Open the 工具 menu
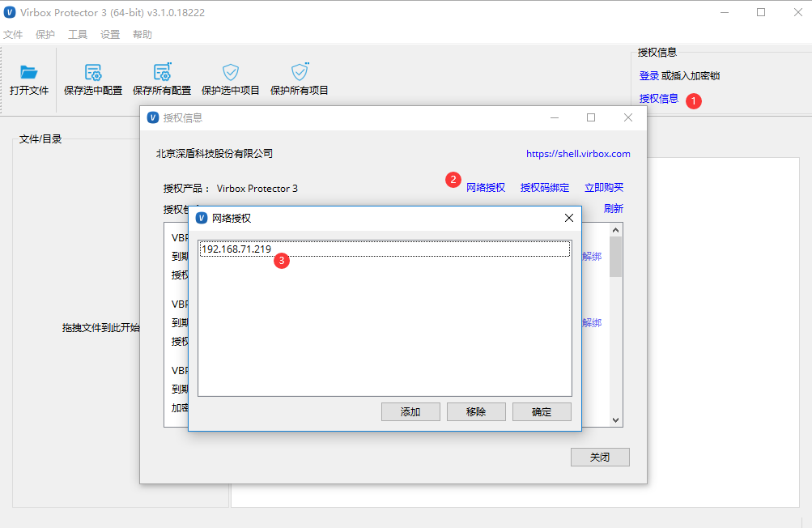 78,35
